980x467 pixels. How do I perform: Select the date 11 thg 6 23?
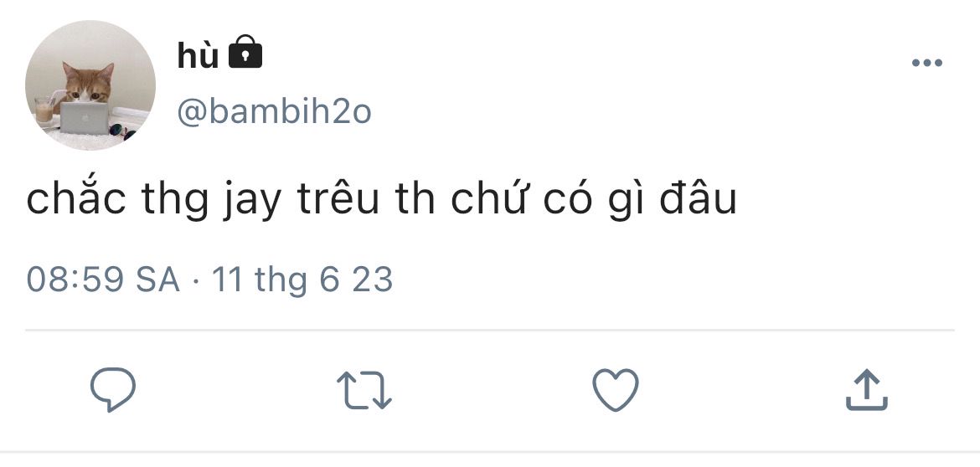pyautogui.click(x=302, y=280)
